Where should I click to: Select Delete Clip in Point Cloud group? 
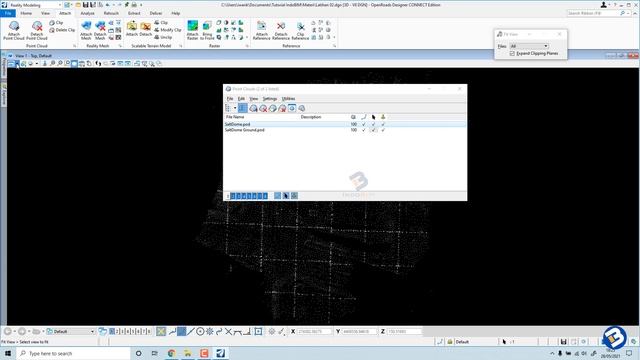[62, 30]
